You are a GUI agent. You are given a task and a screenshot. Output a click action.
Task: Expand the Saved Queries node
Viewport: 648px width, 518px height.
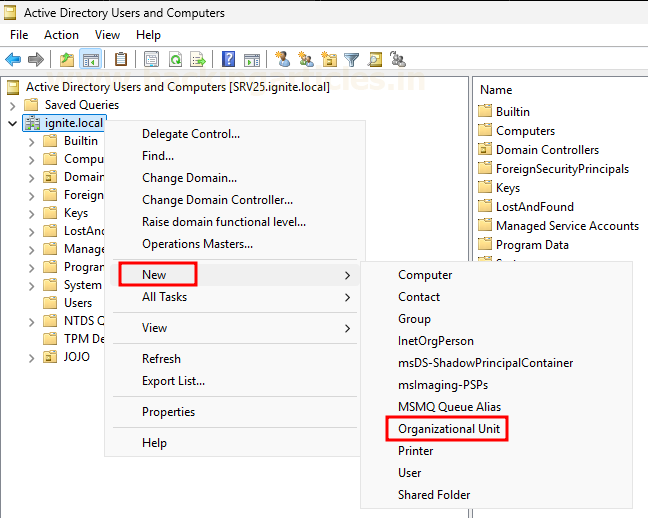click(x=12, y=106)
